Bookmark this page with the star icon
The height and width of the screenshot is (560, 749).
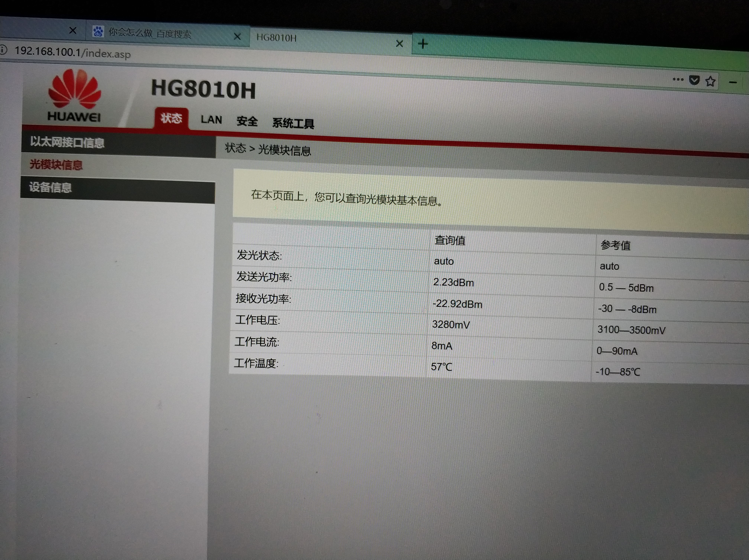pos(711,81)
